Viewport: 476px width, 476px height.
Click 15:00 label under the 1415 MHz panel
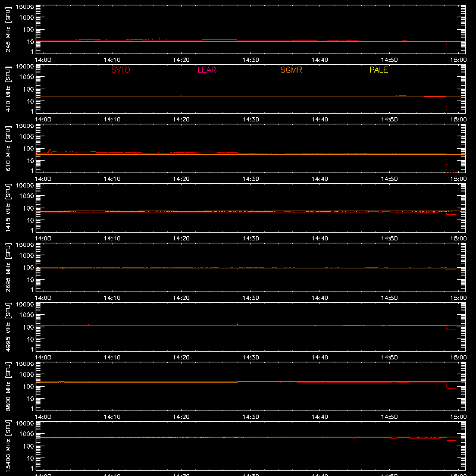458,239
